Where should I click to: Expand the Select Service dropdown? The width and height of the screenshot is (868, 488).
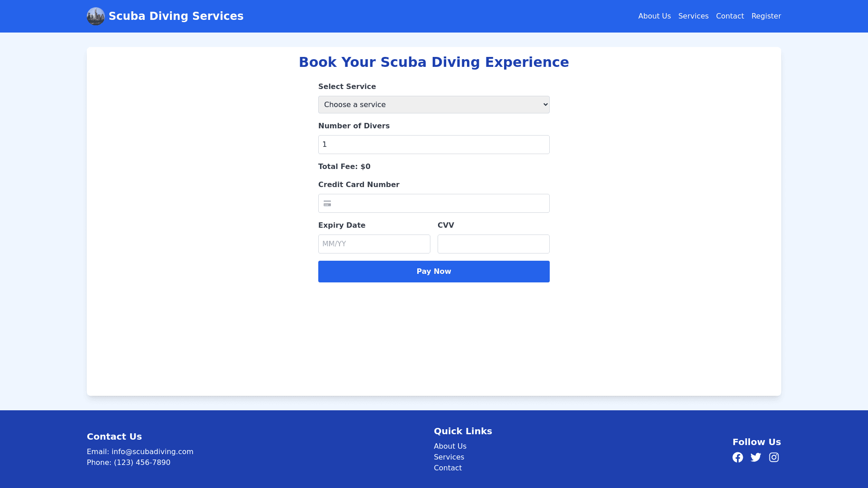(434, 104)
